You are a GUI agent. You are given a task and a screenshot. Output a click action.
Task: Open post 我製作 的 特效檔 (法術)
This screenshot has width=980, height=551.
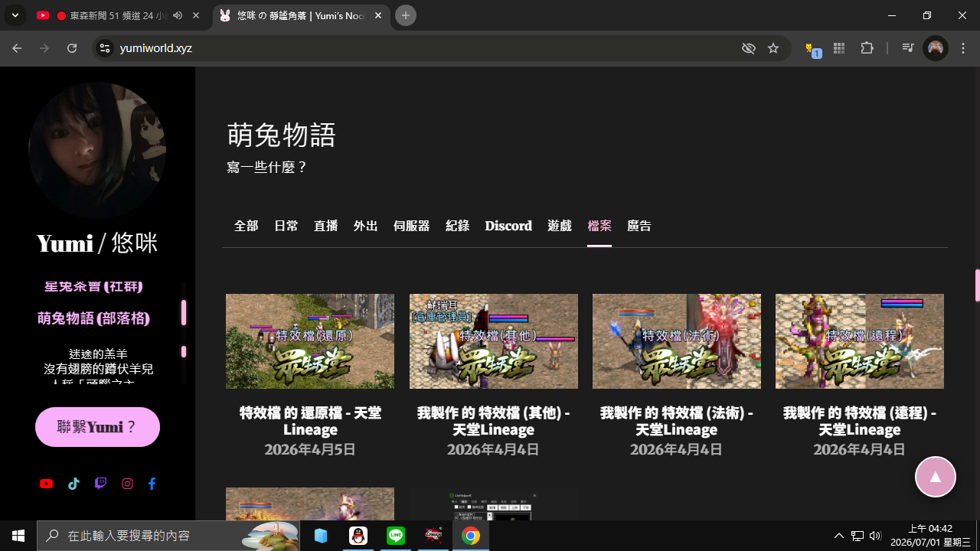(x=677, y=421)
